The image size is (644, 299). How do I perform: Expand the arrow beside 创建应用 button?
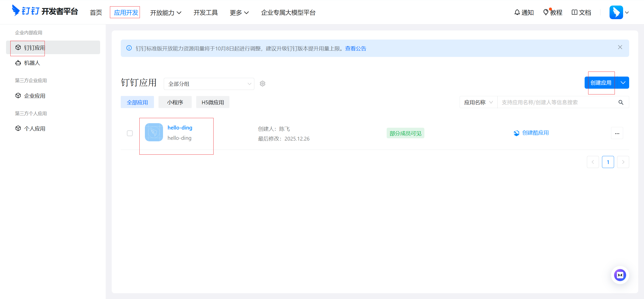[623, 83]
